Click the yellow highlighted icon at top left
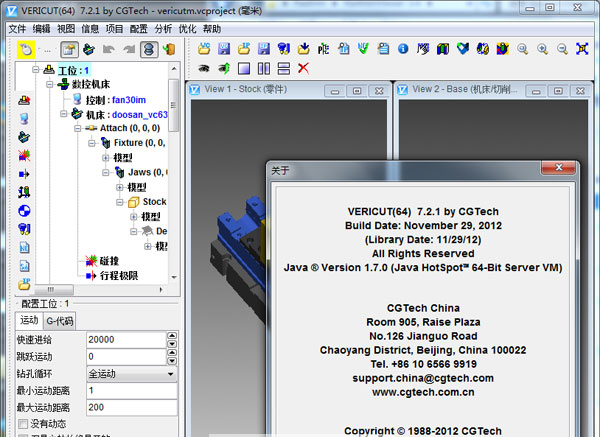This screenshot has height=437, width=600. [x=24, y=48]
